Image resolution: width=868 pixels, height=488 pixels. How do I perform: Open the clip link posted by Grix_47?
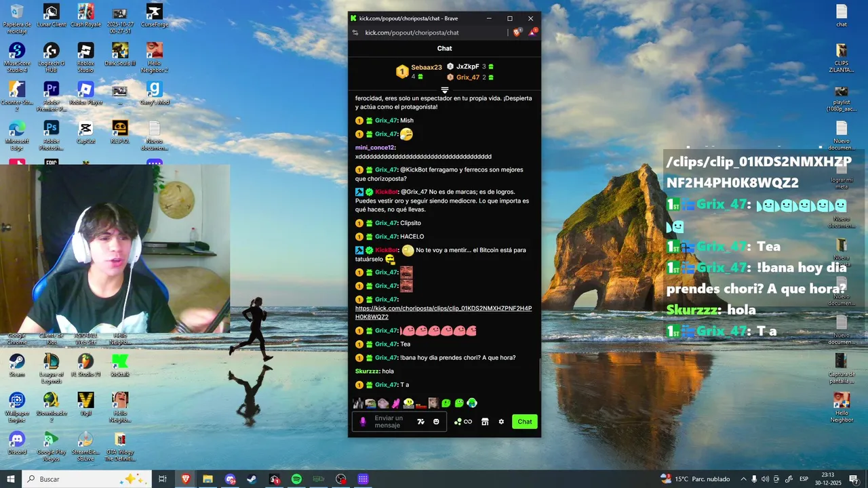tap(443, 312)
